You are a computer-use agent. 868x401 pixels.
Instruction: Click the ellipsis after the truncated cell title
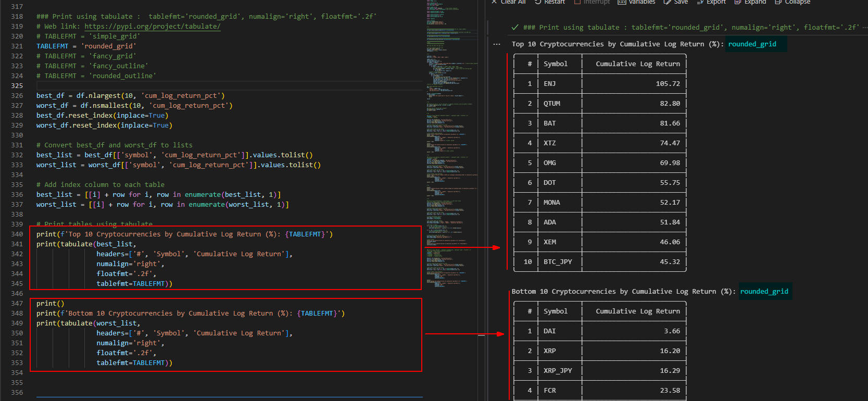(864, 28)
